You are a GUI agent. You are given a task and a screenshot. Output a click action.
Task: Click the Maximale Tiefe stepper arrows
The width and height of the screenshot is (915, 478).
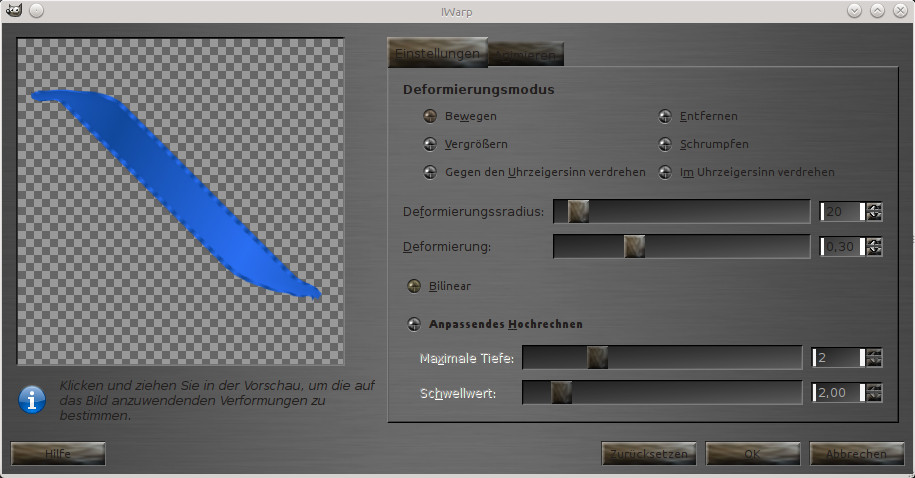875,358
